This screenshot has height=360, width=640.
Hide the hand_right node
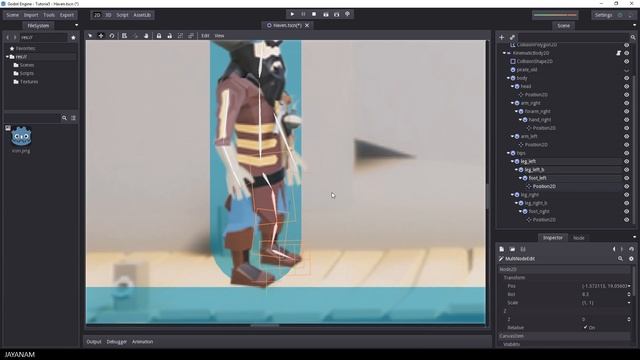coord(627,120)
